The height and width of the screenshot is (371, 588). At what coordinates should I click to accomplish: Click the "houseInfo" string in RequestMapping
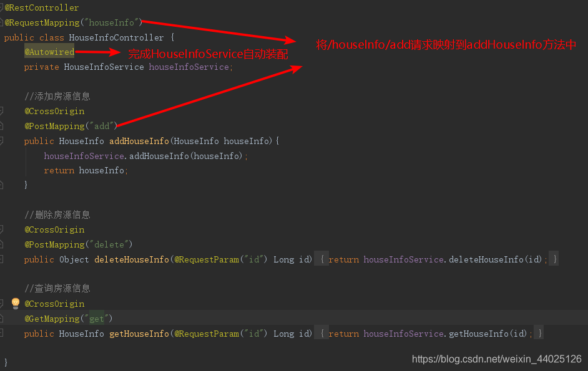(111, 22)
